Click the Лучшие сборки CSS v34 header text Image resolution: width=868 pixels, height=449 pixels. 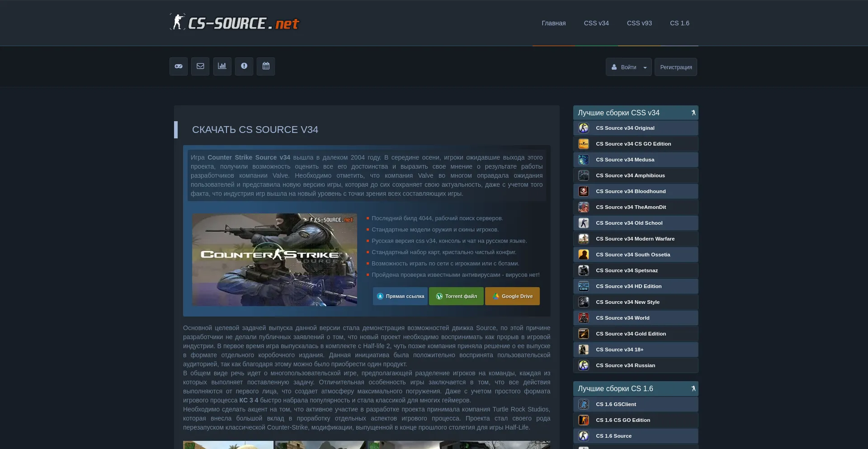point(618,113)
